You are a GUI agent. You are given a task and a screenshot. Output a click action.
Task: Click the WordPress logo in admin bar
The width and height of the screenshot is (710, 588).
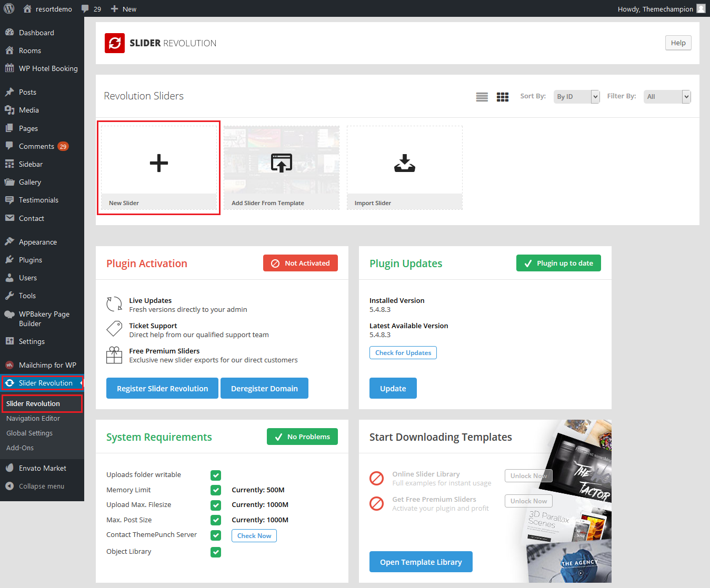9,9
